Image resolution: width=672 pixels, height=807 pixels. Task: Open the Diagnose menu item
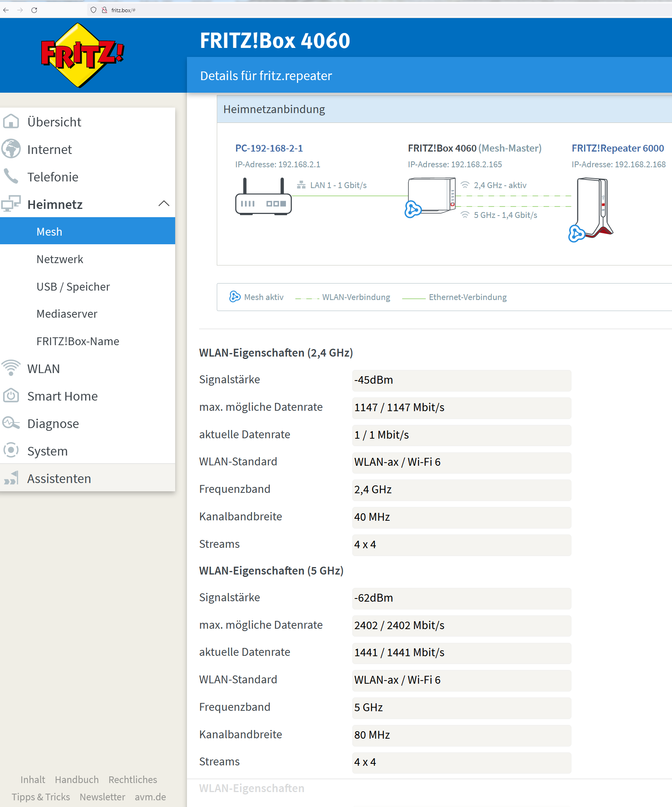[88, 423]
